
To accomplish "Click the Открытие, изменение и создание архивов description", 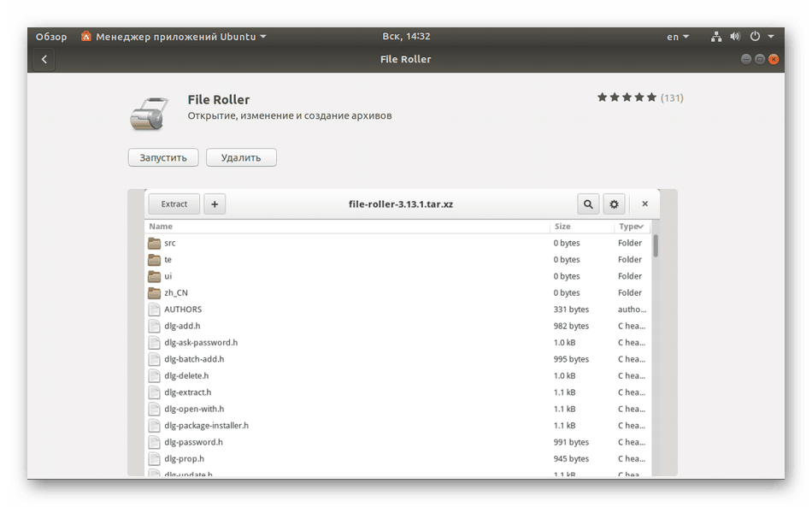I will pyautogui.click(x=290, y=115).
